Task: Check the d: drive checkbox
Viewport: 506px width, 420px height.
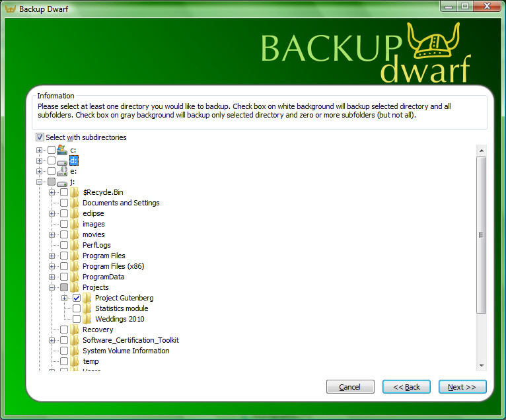Action: pyautogui.click(x=52, y=160)
